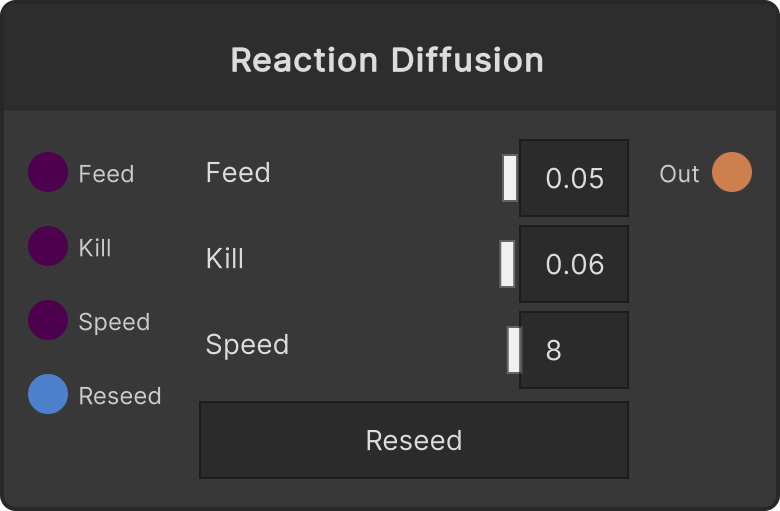
Task: Click the purple Feed input port
Action: 48,172
